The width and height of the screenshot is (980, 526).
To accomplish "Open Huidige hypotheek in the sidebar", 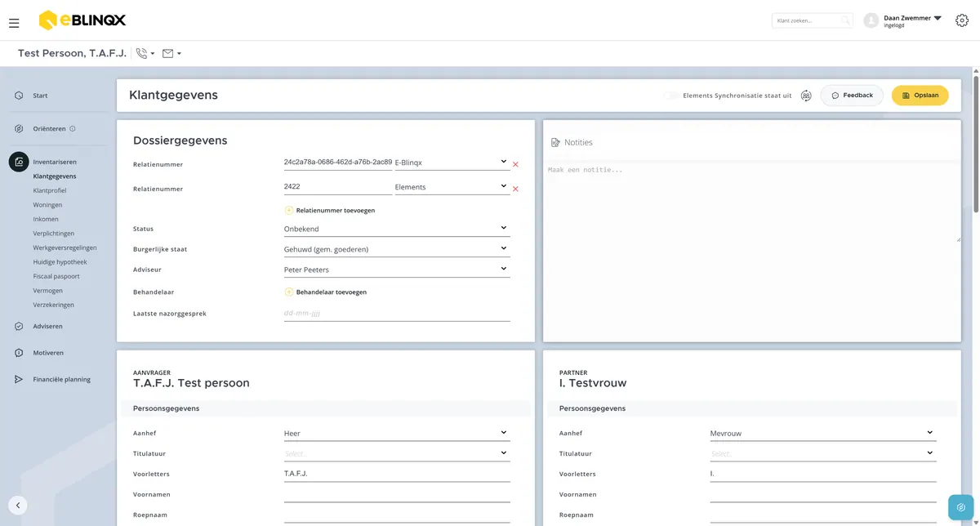I will coord(60,262).
